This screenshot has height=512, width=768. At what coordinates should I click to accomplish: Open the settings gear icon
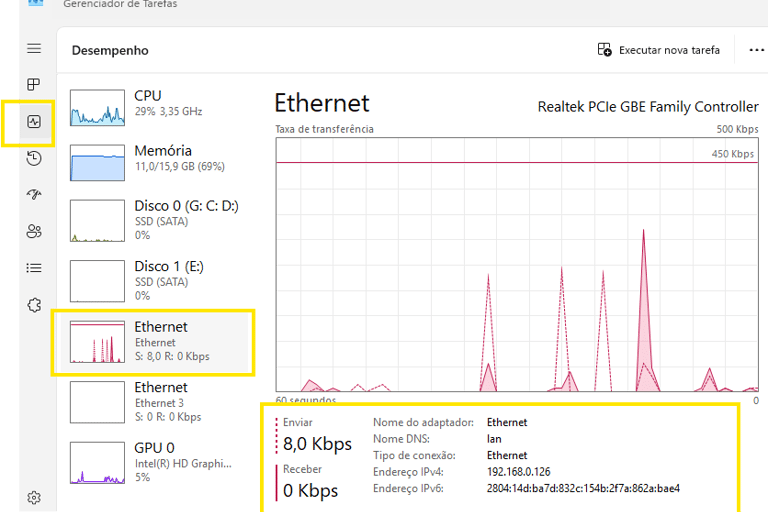coord(34,497)
